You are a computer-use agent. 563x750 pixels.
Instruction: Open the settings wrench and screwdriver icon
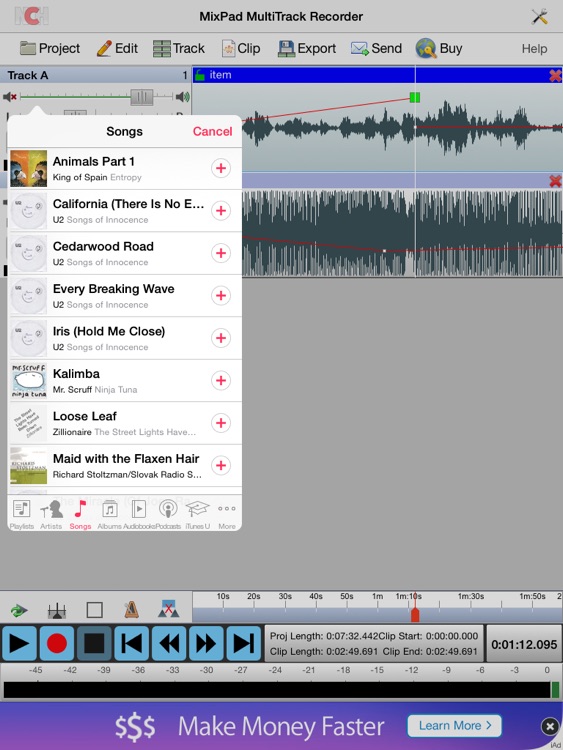(x=540, y=17)
